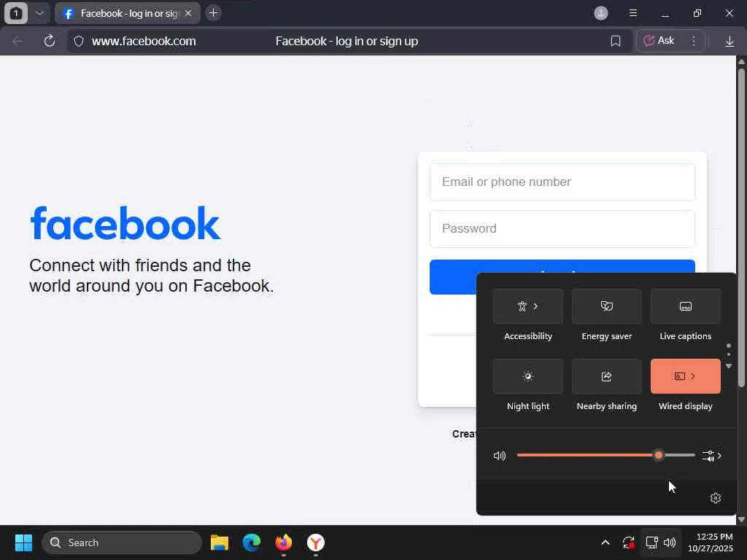Bookmark this page icon
This screenshot has height=560, width=747.
(616, 42)
